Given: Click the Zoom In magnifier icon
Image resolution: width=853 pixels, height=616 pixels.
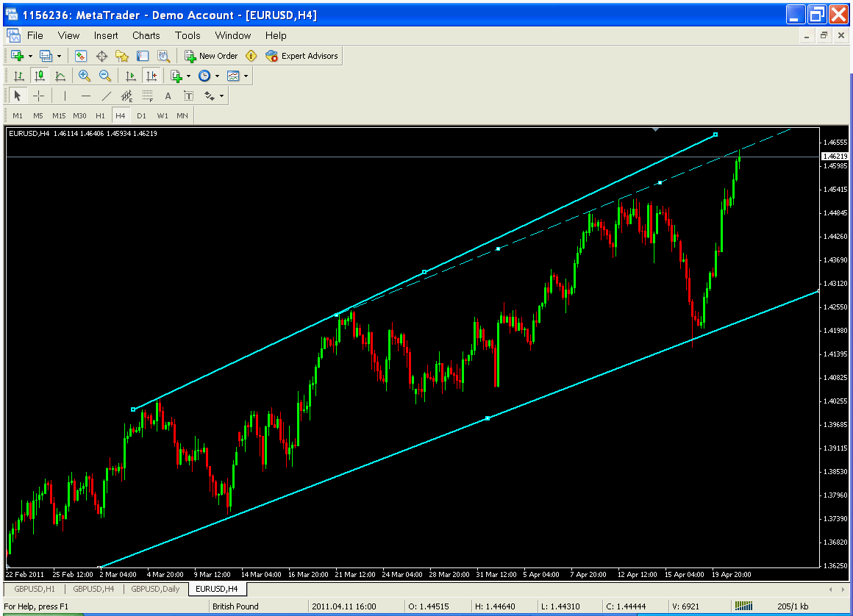Looking at the screenshot, I should click(85, 76).
